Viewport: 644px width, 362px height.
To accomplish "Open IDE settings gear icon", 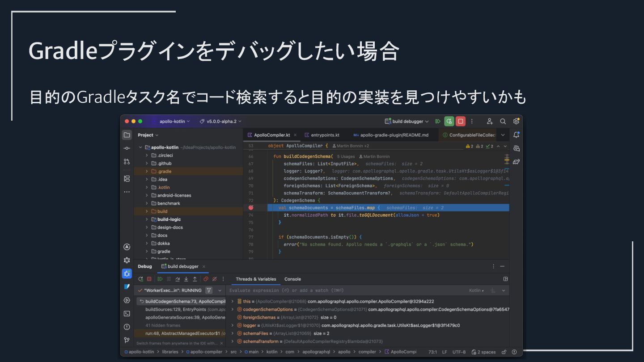I will 516,122.
